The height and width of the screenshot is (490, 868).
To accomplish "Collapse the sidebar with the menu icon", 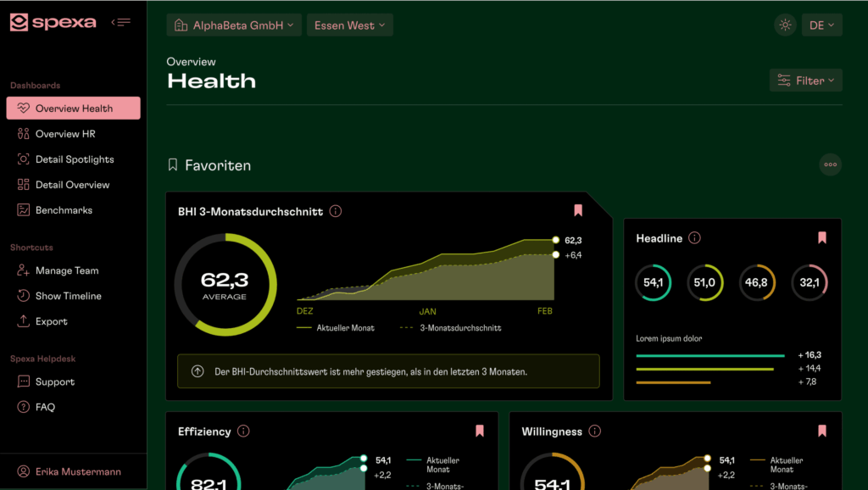I will tap(121, 22).
